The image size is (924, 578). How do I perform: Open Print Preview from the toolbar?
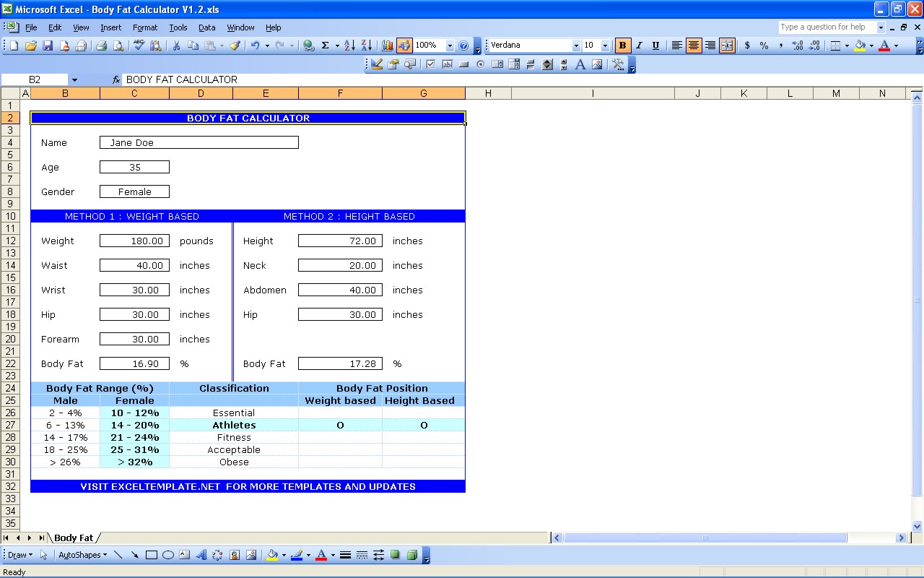click(x=118, y=46)
